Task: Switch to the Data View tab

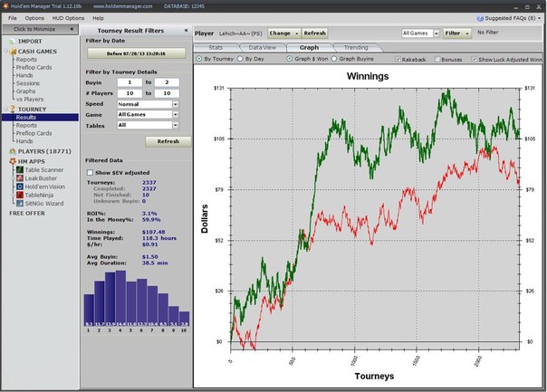Action: [x=263, y=48]
